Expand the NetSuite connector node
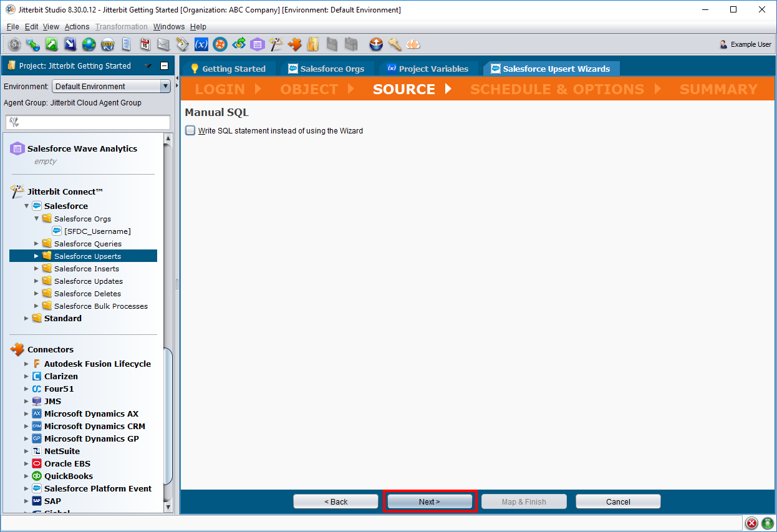Viewport: 777px width, 532px height. [26, 451]
